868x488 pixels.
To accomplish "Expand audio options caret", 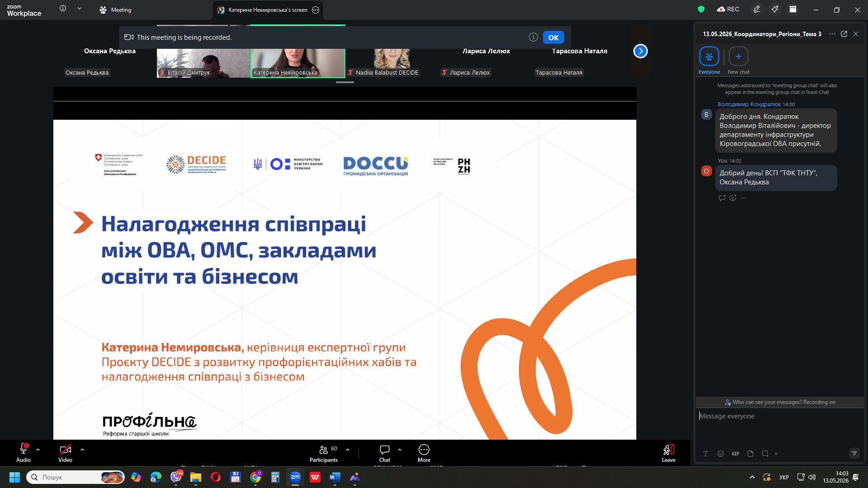I will (x=38, y=450).
